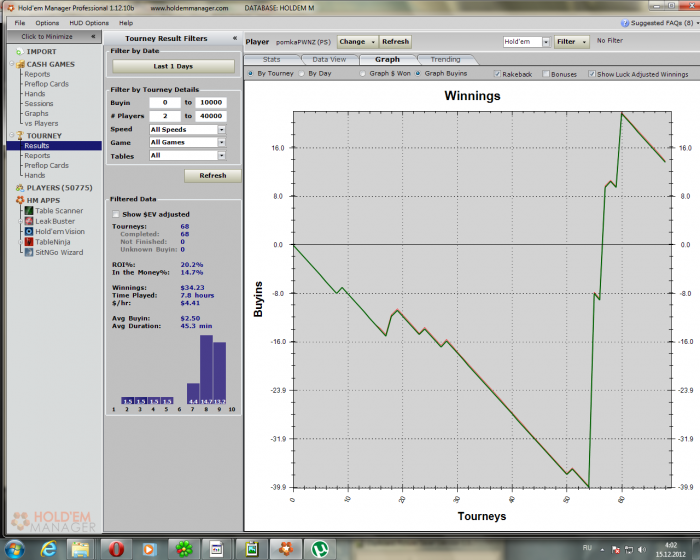Screen dimensions: 700x560
Task: Switch to the Trending tab
Action: [x=445, y=60]
